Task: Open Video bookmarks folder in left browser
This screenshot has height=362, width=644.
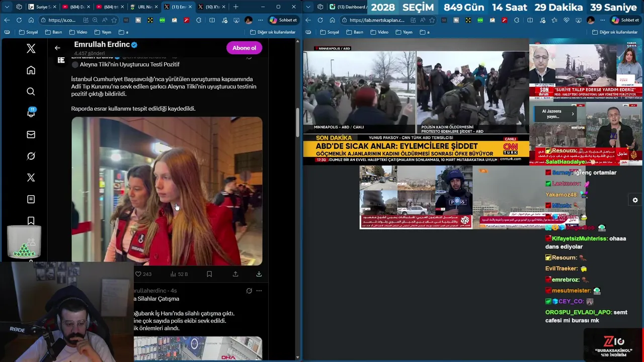Action: point(78,32)
